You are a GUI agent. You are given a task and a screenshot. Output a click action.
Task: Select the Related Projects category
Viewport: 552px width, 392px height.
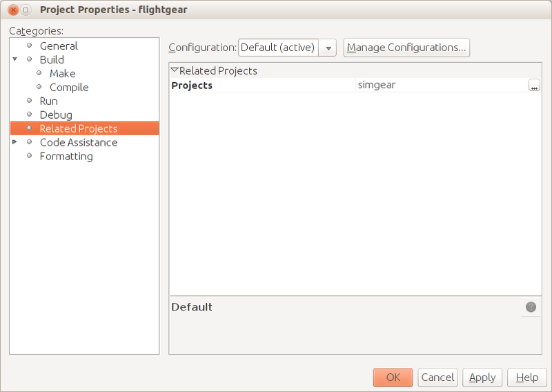pyautogui.click(x=84, y=128)
